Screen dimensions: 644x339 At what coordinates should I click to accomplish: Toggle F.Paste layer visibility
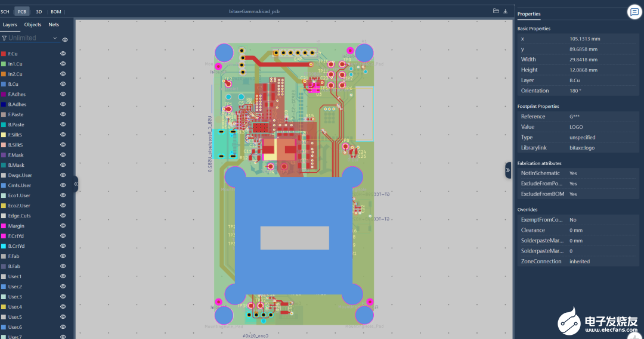(63, 114)
